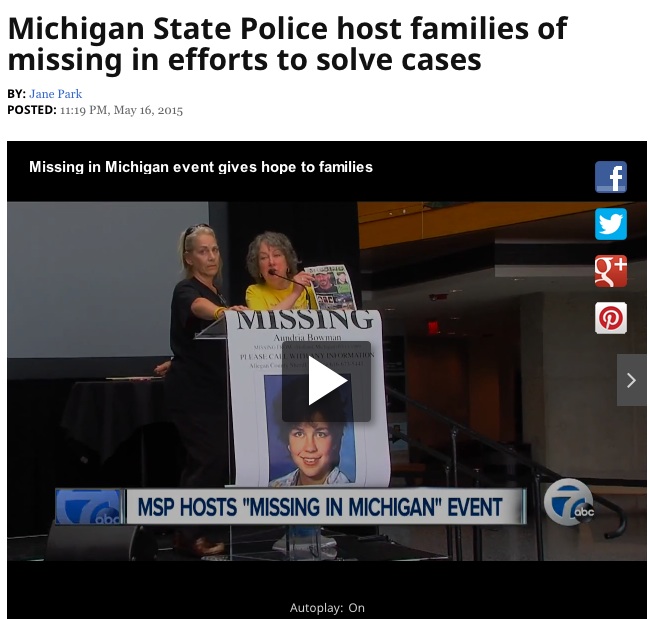Share on Google Plus
Screen dimensions: 650x619
[611, 271]
